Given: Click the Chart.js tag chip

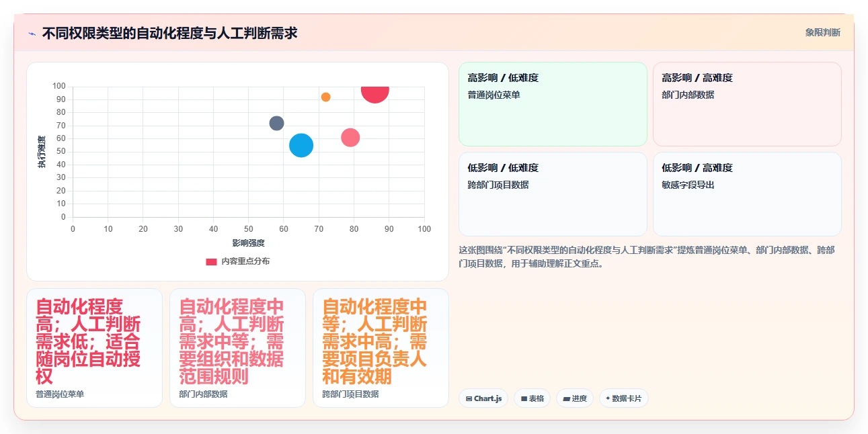Looking at the screenshot, I should (x=483, y=398).
